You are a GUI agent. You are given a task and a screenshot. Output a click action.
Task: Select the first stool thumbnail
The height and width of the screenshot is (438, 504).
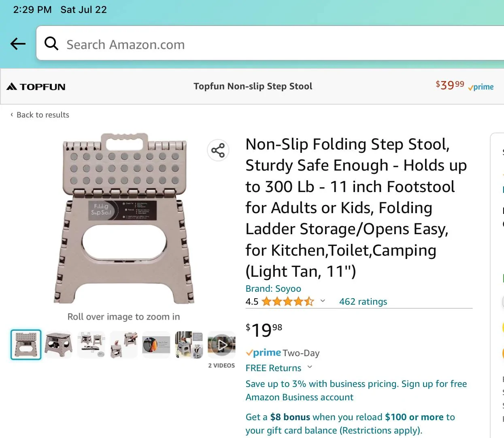[26, 345]
